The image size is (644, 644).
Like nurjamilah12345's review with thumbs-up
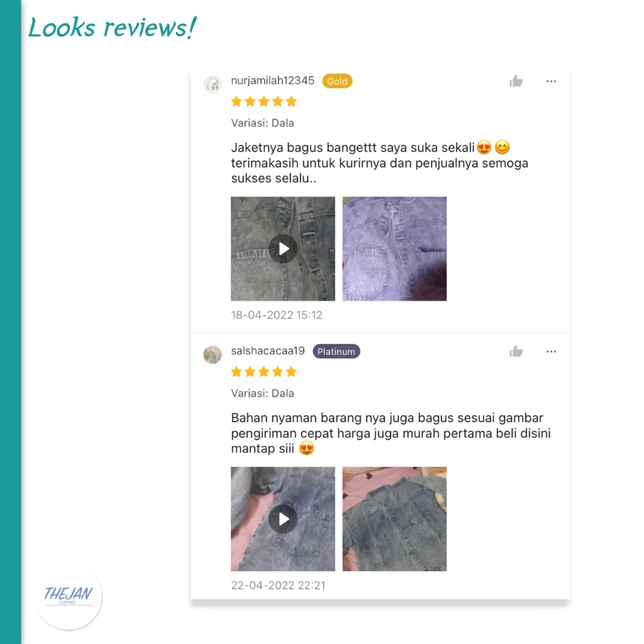(x=516, y=81)
